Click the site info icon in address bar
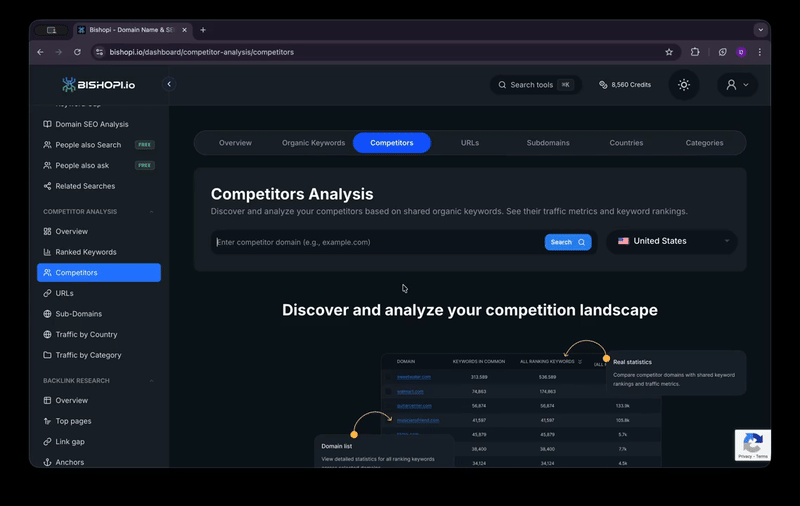The image size is (800, 506). [99, 52]
